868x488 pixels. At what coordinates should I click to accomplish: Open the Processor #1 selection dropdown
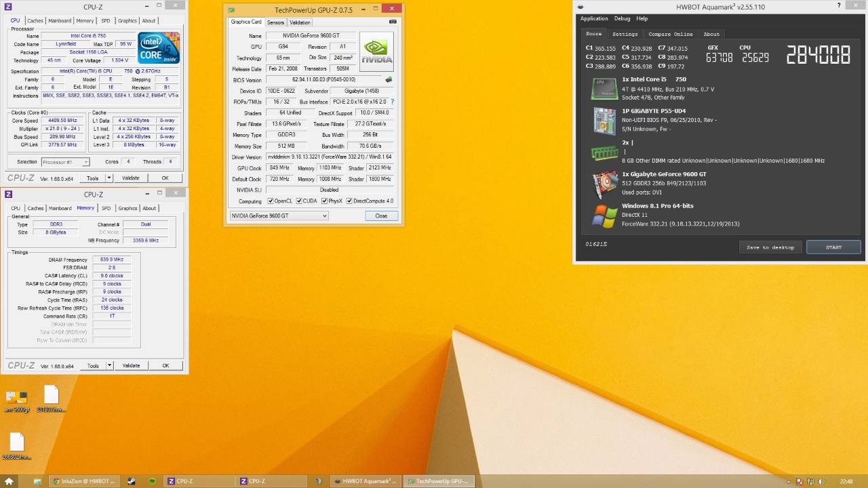pyautogui.click(x=65, y=162)
